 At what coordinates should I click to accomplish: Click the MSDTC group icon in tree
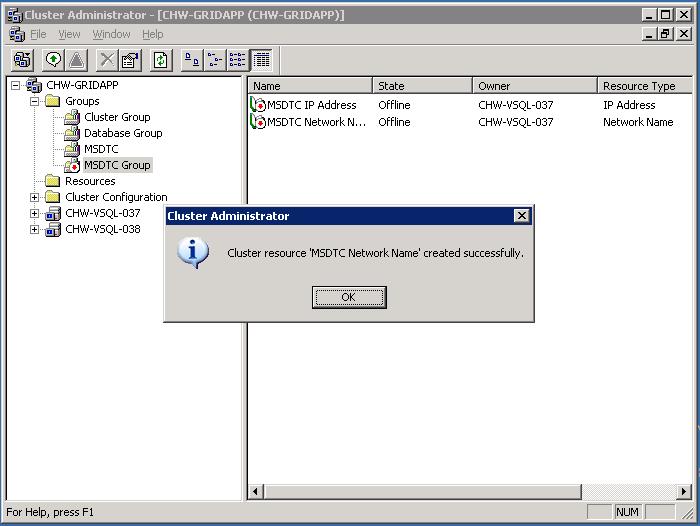pyautogui.click(x=72, y=149)
